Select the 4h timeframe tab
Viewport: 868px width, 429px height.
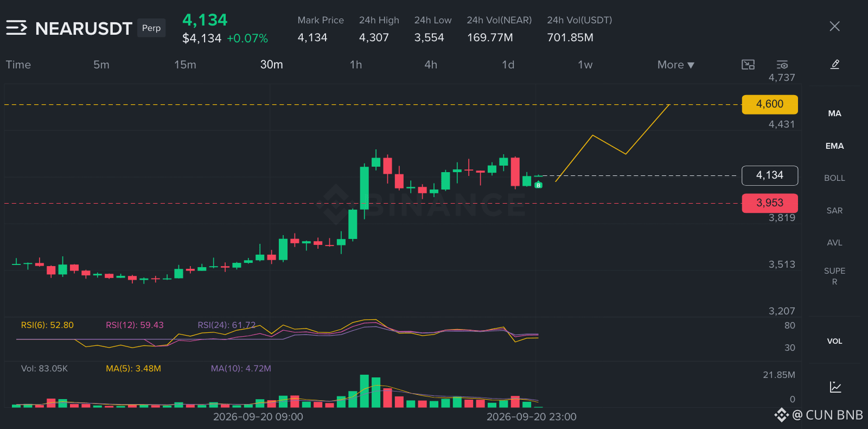[x=431, y=65]
